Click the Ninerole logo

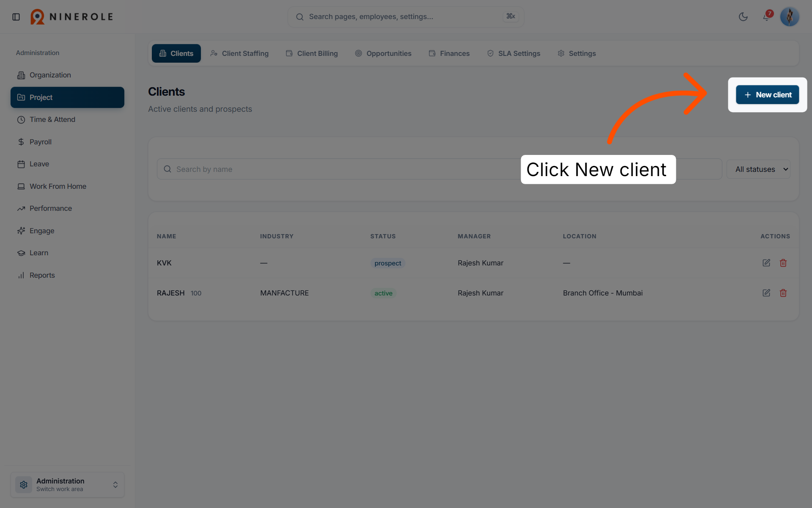click(71, 17)
